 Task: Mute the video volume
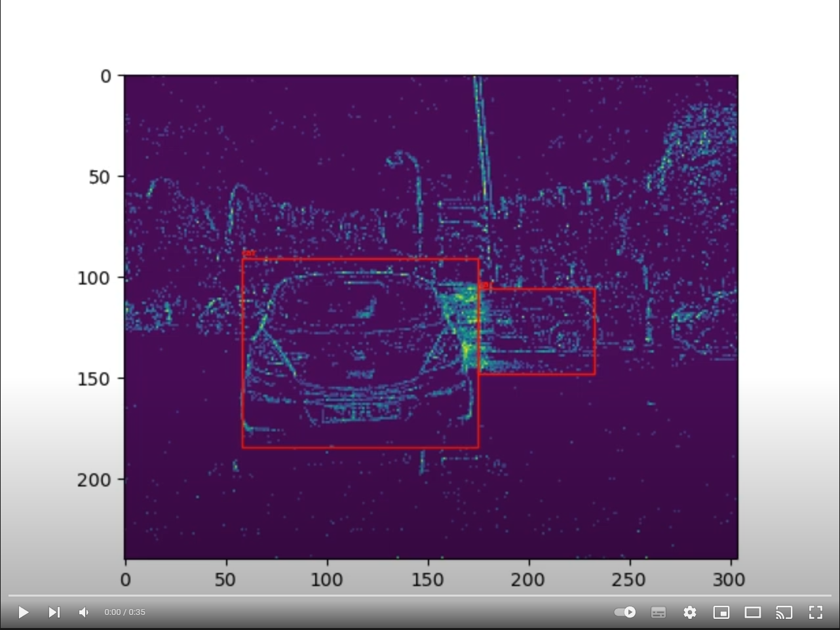click(84, 612)
